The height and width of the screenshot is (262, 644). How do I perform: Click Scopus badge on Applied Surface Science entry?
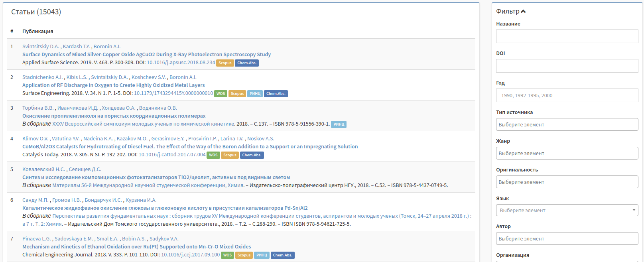coord(225,63)
